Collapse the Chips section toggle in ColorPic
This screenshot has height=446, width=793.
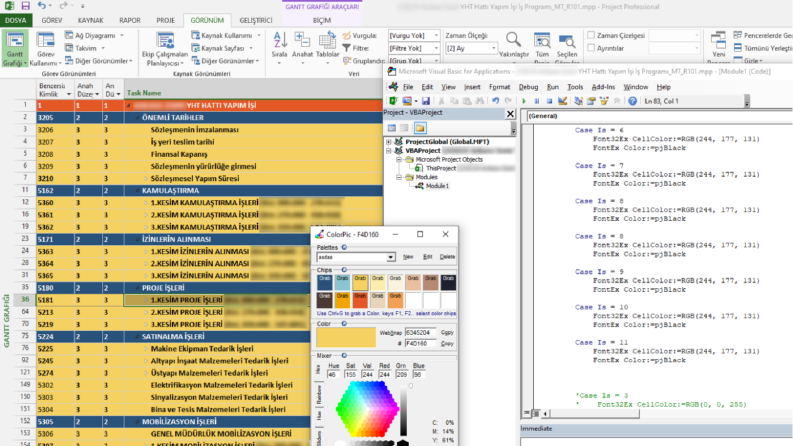point(344,270)
